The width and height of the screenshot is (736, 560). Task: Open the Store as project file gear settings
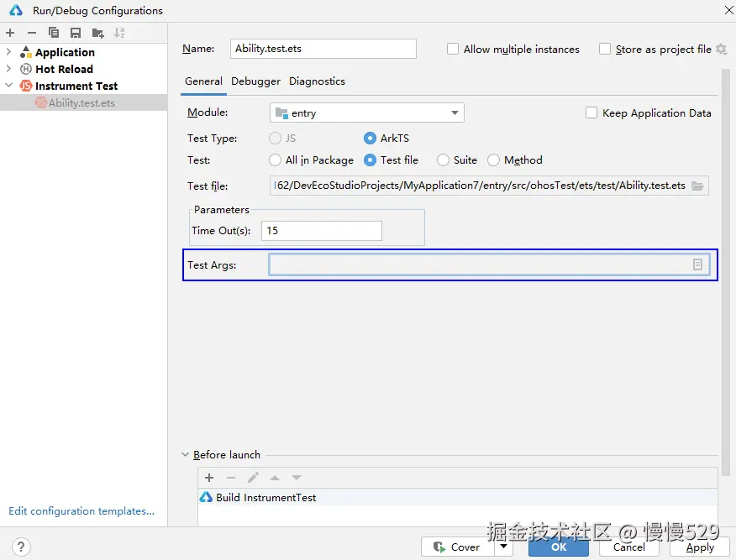pyautogui.click(x=722, y=50)
